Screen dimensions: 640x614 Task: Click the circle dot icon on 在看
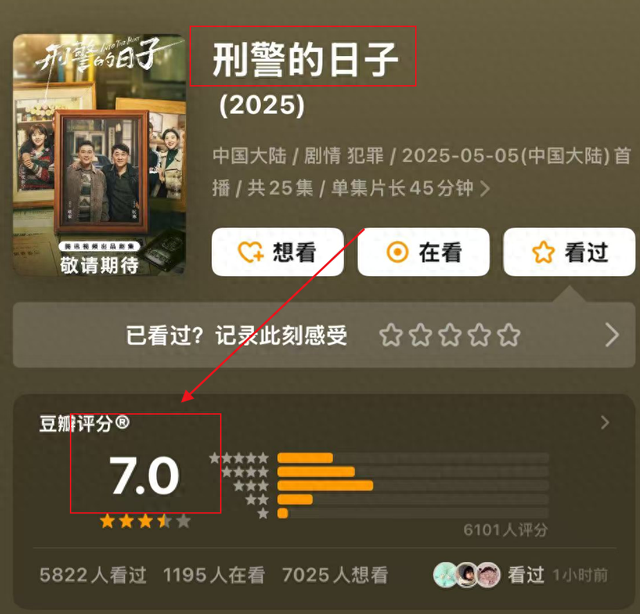click(397, 252)
